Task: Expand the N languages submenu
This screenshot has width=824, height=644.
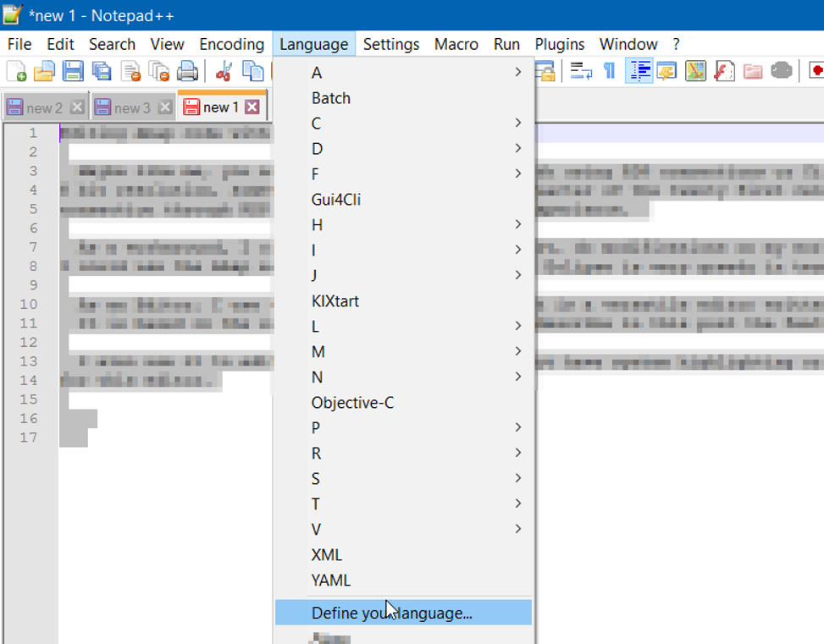Action: 403,377
